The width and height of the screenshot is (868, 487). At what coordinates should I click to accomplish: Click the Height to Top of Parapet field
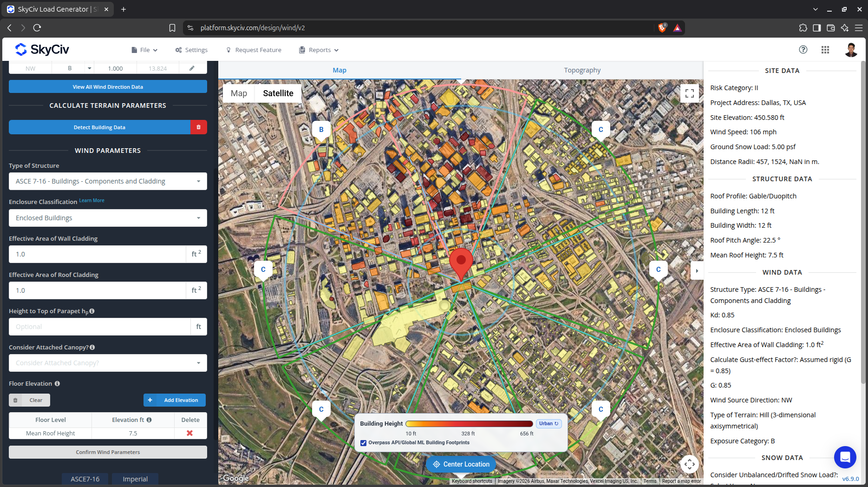[100, 327]
